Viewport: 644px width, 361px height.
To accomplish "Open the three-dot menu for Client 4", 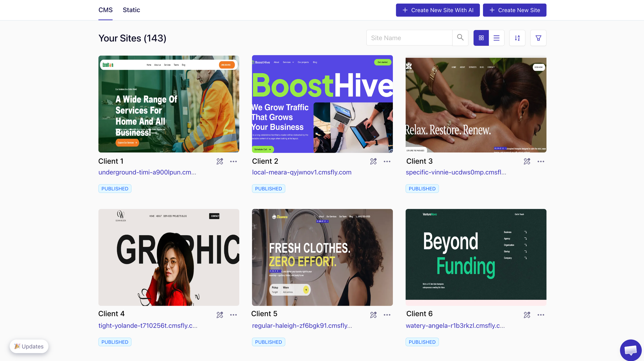I will pos(233,315).
